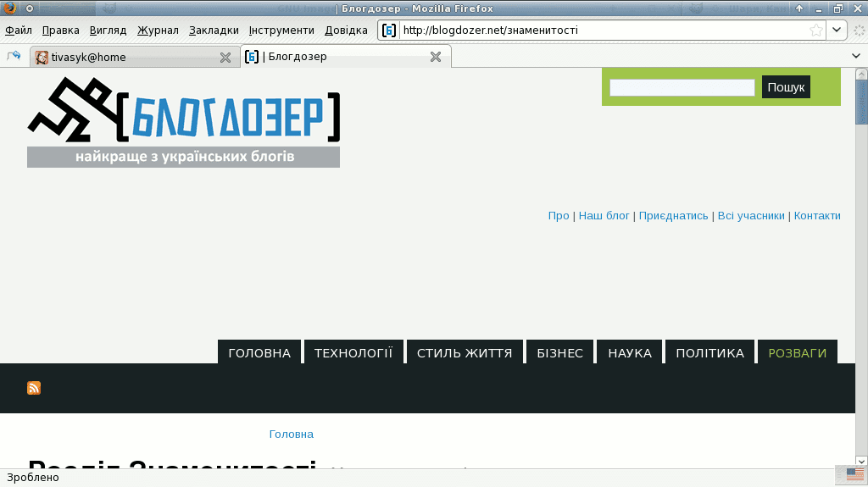Open the Закладки menu

[214, 30]
